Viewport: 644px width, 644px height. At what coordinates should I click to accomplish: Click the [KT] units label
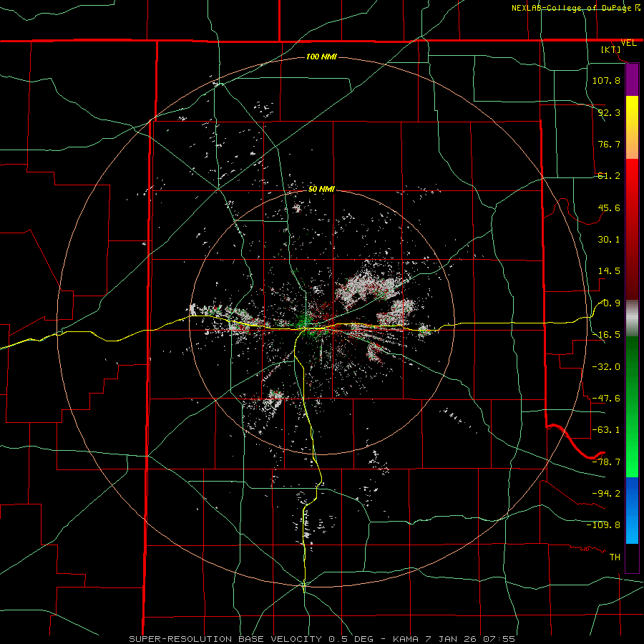click(x=611, y=49)
